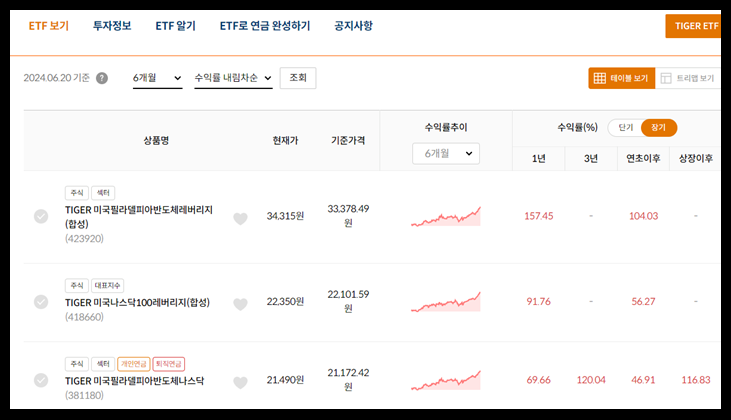This screenshot has width=731, height=420.
Task: Click the 69.66 one-year return value
Action: coord(538,380)
